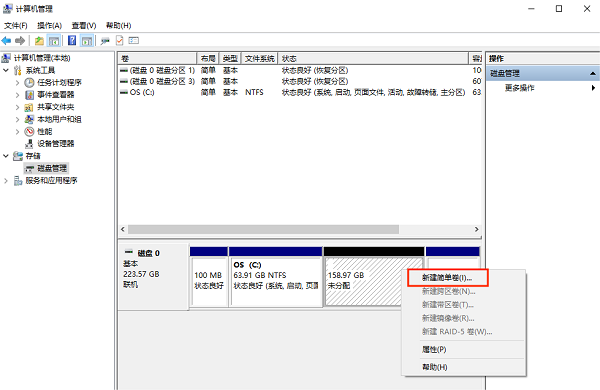Toggle the Show/Hide Action Pane toolbar icon
600x390 pixels.
coord(87,41)
